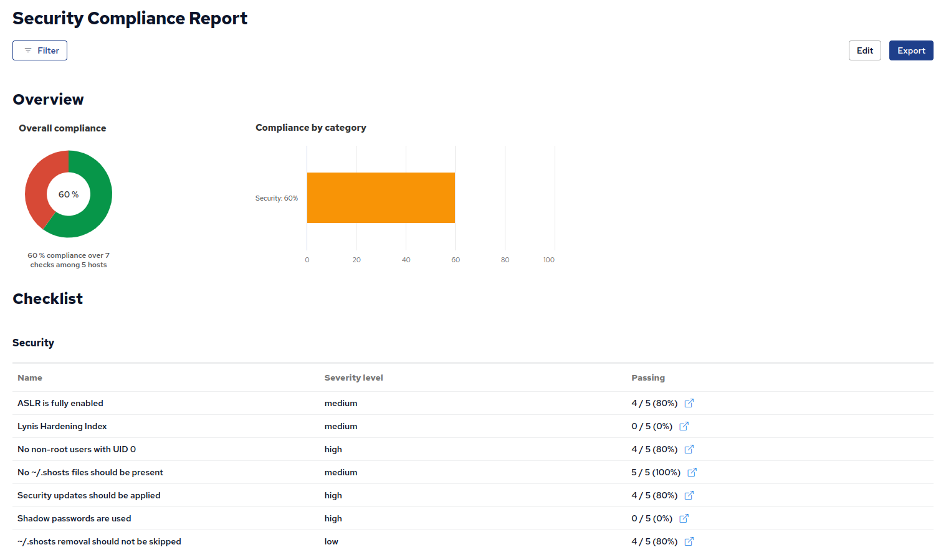The height and width of the screenshot is (560, 946).
Task: Open external link icon for No non-root users with UID 0
Action: [x=689, y=449]
